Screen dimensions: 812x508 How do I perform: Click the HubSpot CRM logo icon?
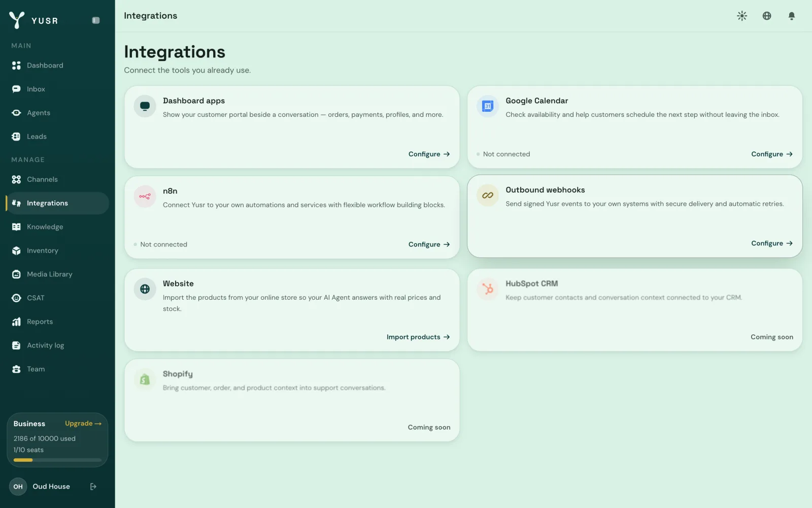click(488, 289)
